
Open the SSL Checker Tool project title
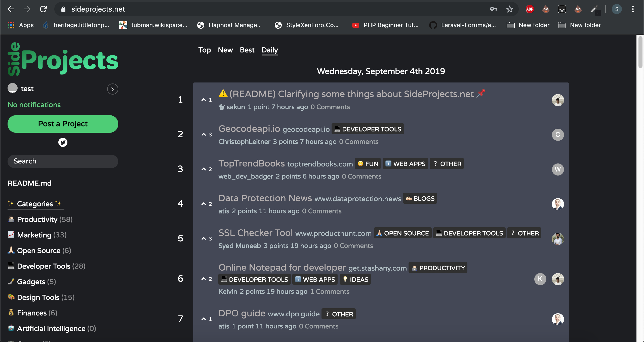(256, 233)
